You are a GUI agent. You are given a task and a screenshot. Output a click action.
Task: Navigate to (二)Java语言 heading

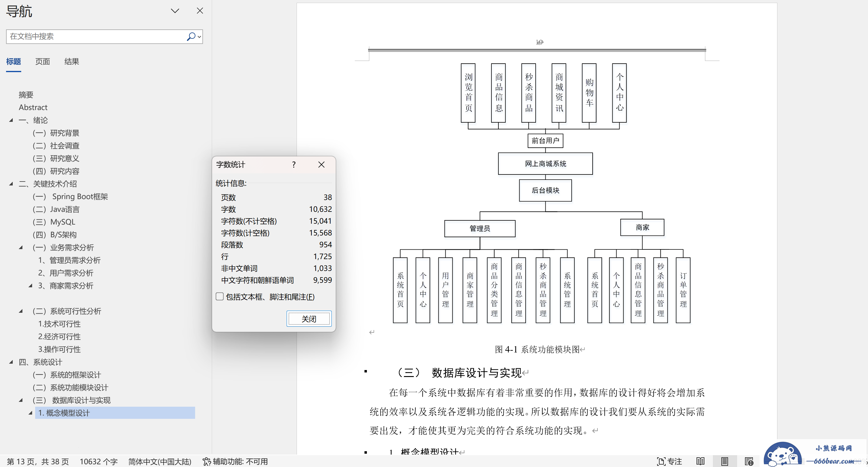tap(56, 209)
